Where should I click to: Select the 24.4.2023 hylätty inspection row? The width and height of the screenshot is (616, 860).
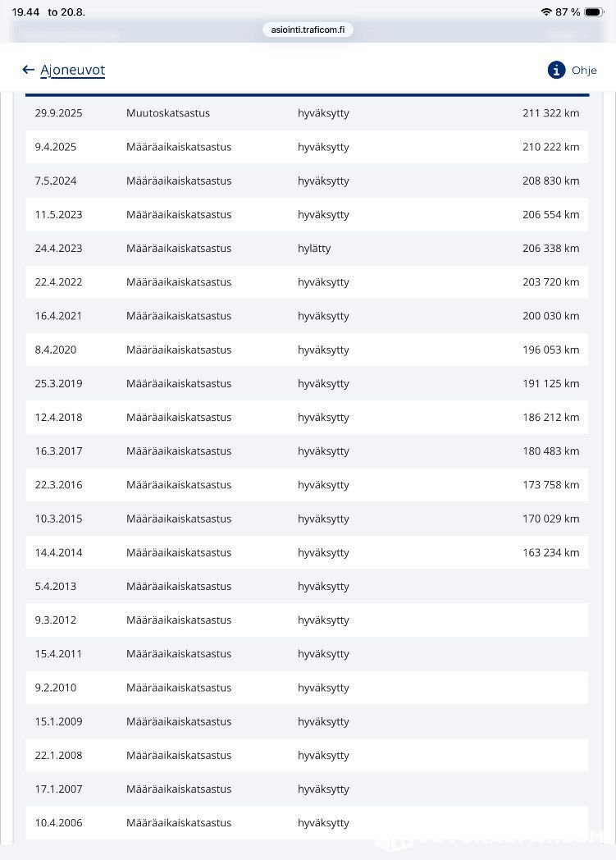(x=307, y=248)
